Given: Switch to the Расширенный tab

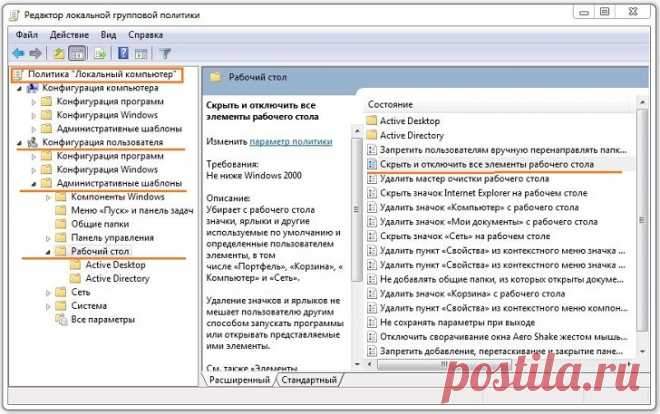Looking at the screenshot, I should [x=239, y=380].
